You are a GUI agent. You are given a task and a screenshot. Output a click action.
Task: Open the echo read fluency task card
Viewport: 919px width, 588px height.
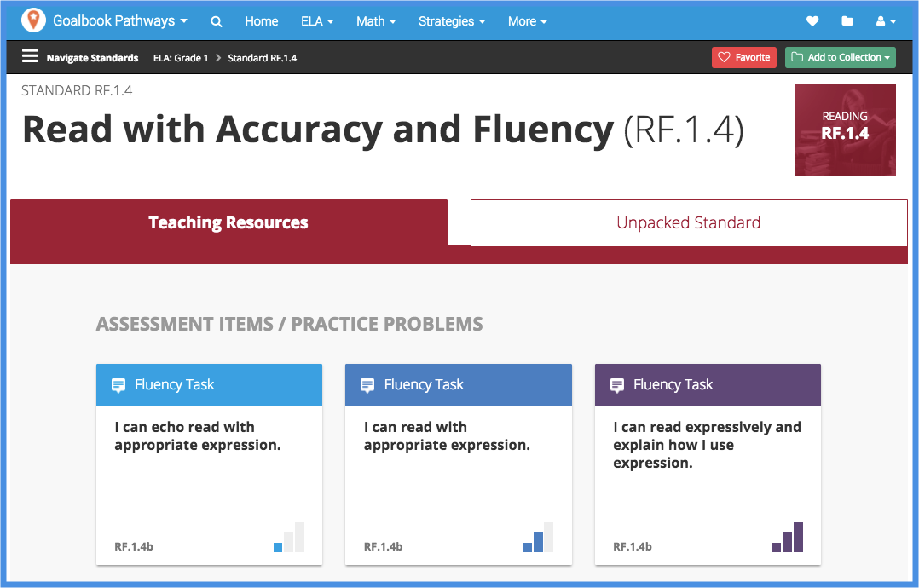(209, 464)
